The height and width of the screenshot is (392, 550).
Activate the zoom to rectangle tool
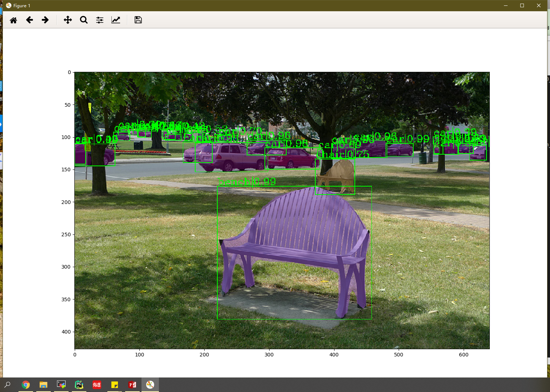click(x=84, y=20)
